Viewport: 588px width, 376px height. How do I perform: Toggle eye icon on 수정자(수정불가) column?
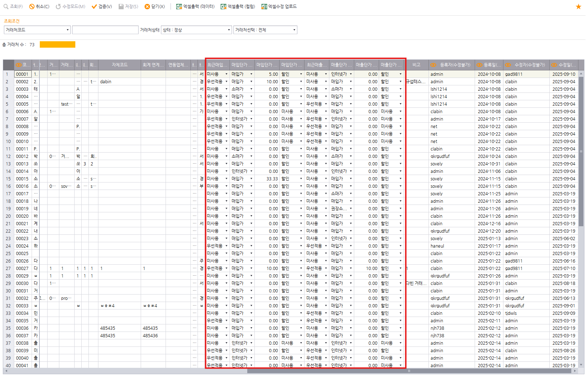pyautogui.click(x=508, y=65)
